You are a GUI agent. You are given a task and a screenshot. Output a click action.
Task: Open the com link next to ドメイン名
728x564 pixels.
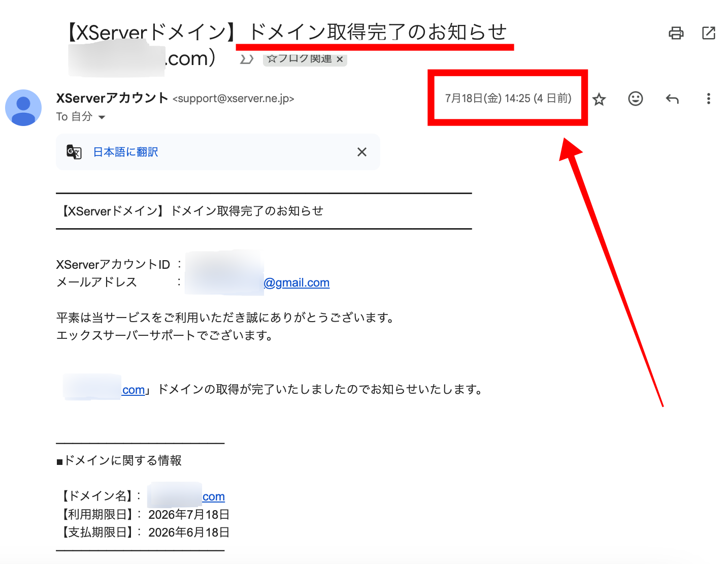coord(213,496)
